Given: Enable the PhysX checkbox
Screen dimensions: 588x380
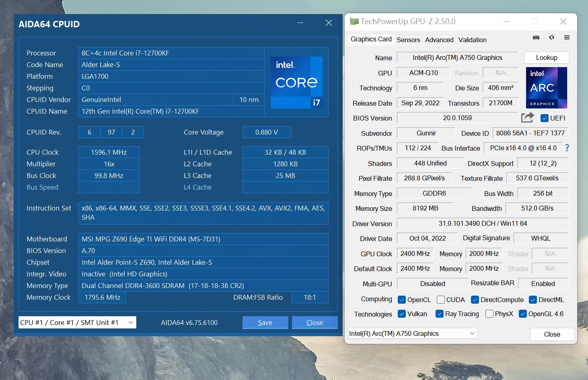Looking at the screenshot, I should 489,314.
